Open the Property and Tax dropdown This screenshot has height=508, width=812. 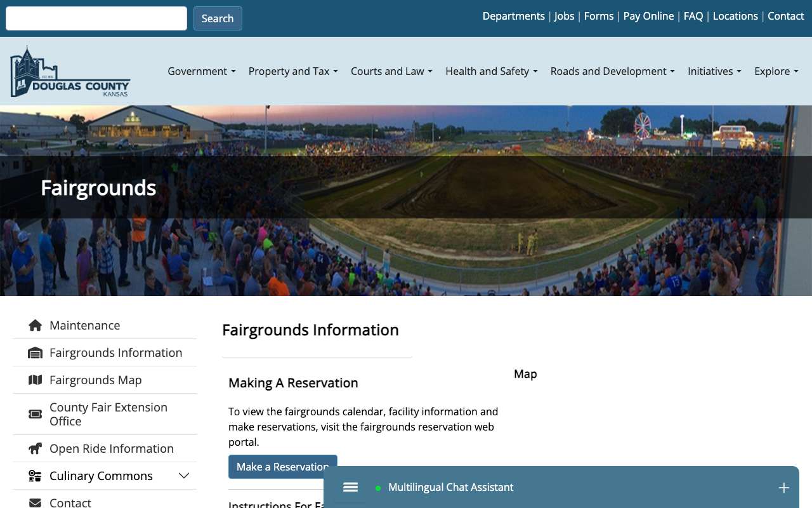[x=293, y=71]
